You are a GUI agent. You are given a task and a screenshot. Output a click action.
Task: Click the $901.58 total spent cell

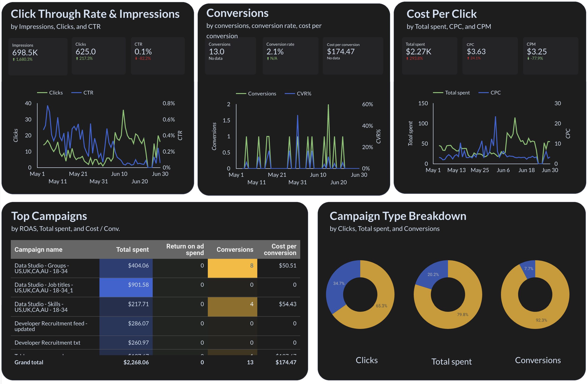126,288
